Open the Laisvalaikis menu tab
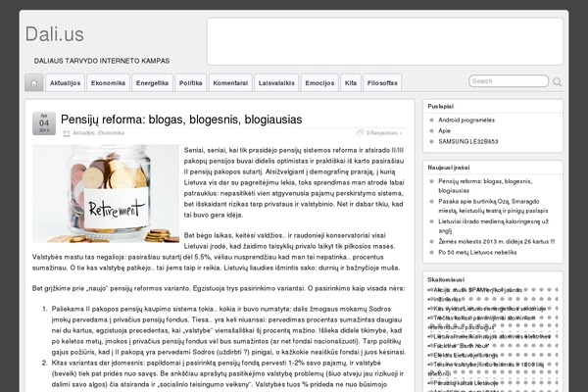The height and width of the screenshot is (392, 588). coord(276,83)
